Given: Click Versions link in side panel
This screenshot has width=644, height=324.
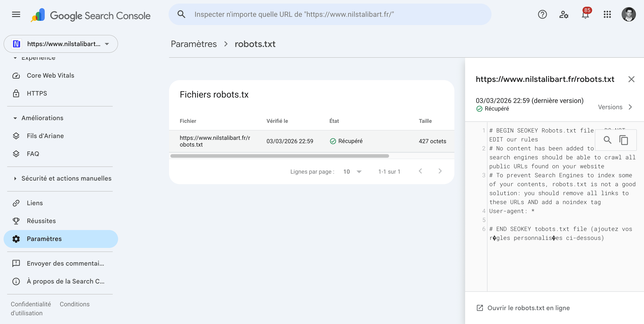Looking at the screenshot, I should click(x=610, y=107).
